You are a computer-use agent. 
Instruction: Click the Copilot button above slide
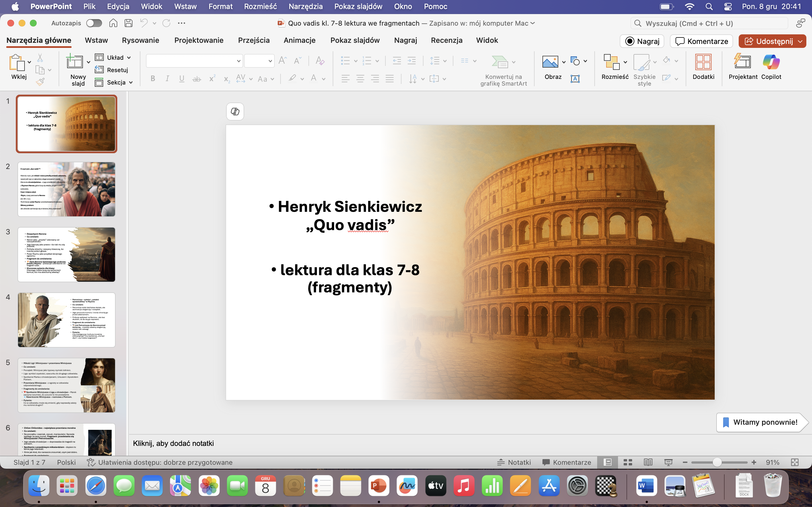tap(235, 111)
